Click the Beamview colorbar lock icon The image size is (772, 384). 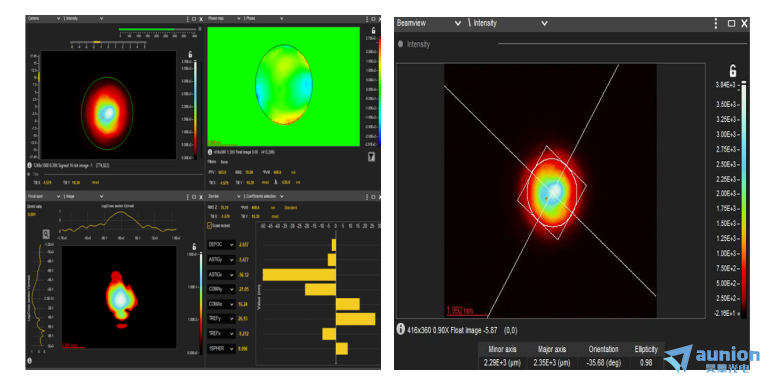pos(733,71)
